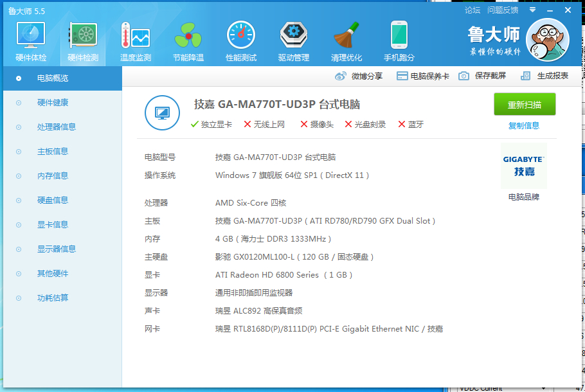The height and width of the screenshot is (392, 585).
Task: Click the 无线上网 feature indicator
Action: point(264,125)
